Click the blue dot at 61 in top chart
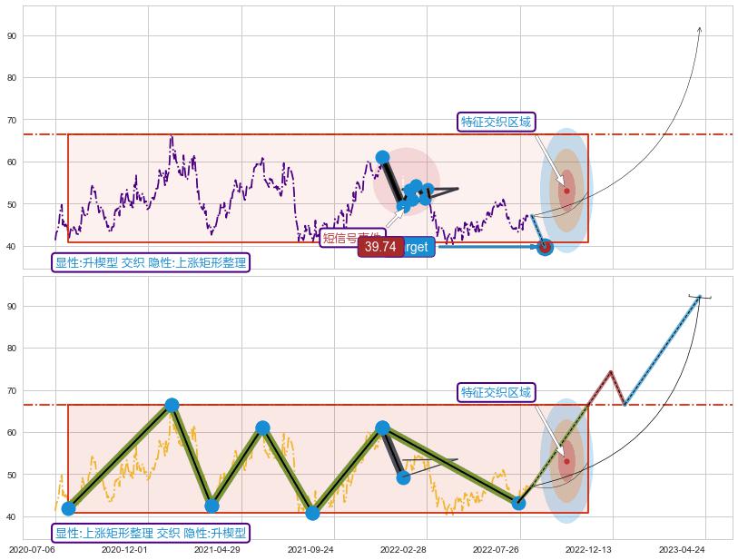 (x=382, y=157)
